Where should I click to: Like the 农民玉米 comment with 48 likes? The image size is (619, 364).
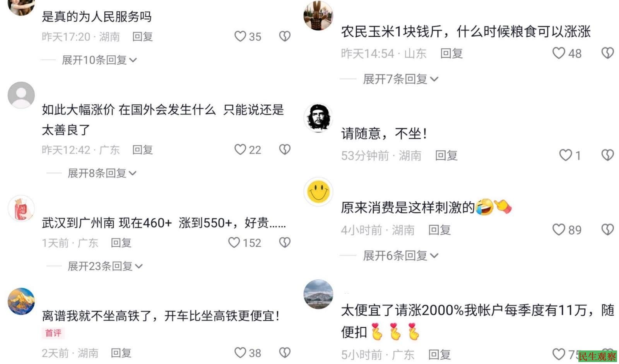tap(558, 53)
